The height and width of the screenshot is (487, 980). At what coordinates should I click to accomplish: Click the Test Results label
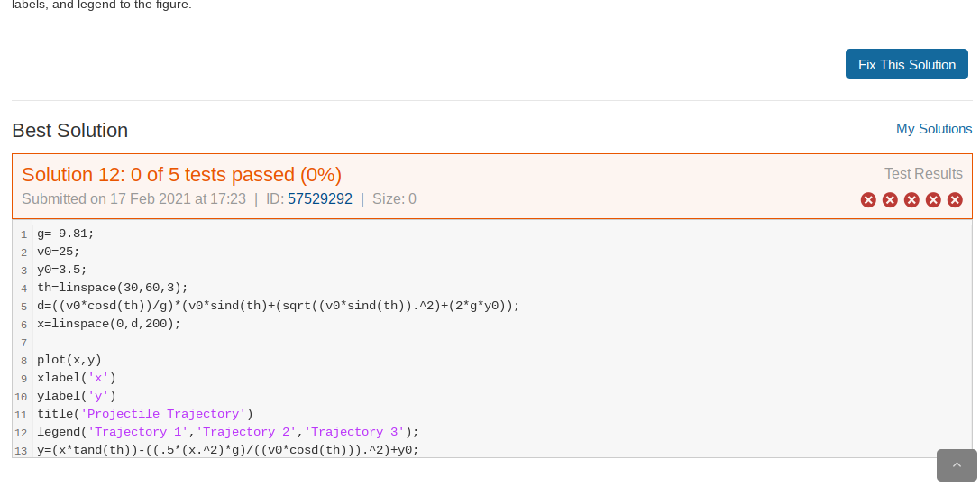click(x=922, y=173)
